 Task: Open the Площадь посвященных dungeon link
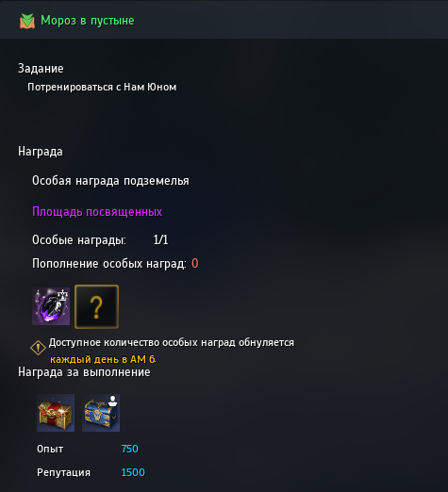[97, 212]
